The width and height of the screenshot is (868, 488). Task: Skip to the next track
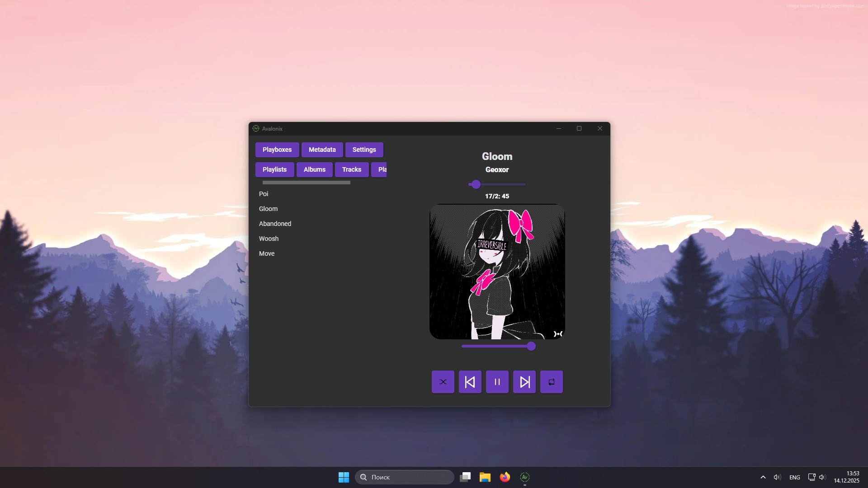524,382
